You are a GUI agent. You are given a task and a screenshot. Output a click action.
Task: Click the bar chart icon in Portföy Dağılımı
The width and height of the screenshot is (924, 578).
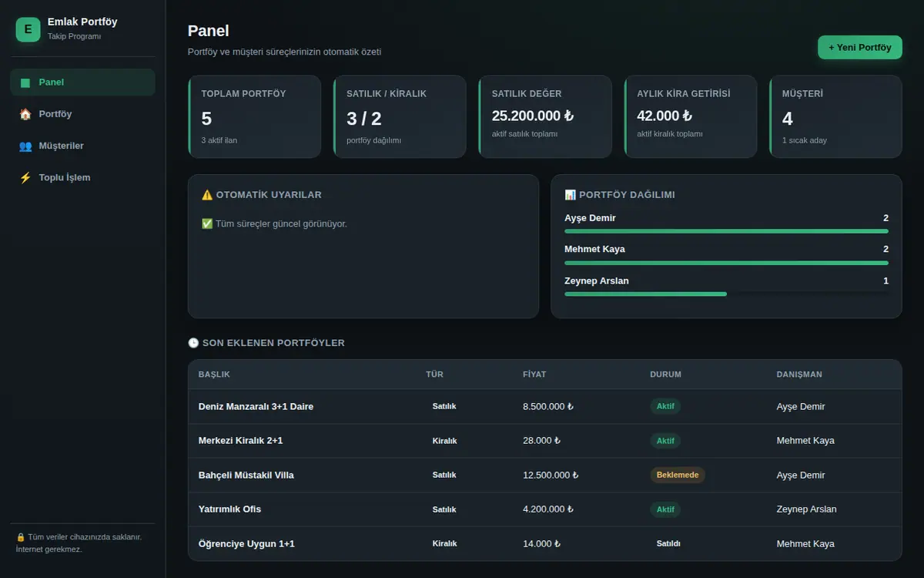570,195
